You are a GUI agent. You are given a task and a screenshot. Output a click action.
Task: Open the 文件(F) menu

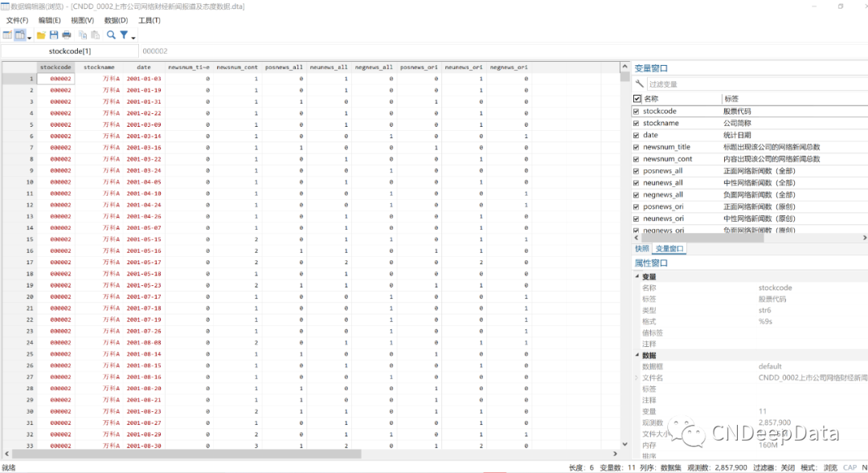coord(17,20)
